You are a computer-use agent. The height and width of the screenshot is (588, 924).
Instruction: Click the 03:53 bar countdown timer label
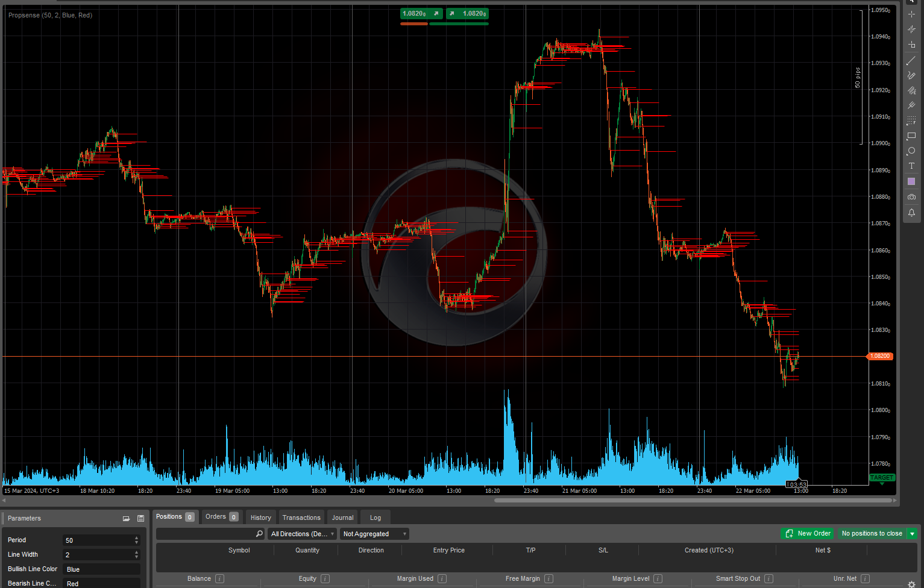pos(797,484)
